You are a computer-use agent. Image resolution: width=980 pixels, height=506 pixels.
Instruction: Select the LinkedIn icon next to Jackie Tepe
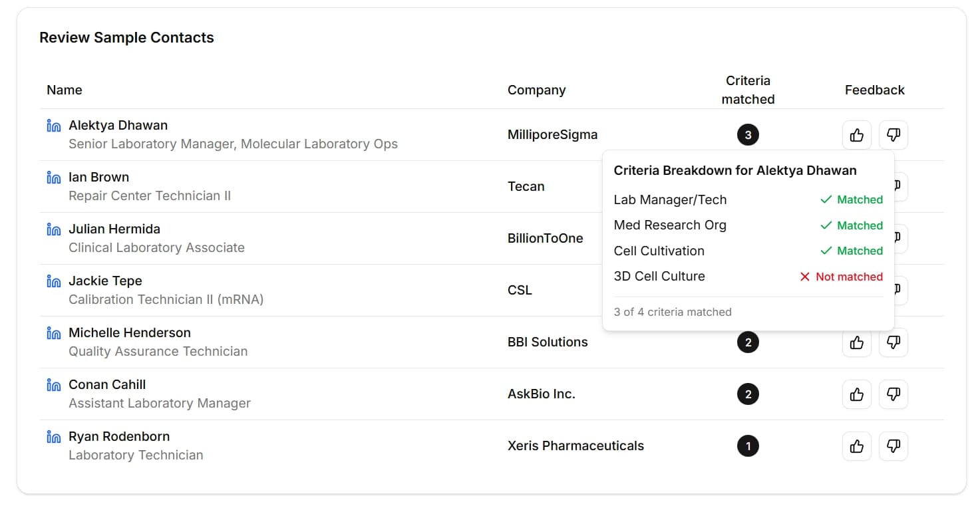pos(53,280)
